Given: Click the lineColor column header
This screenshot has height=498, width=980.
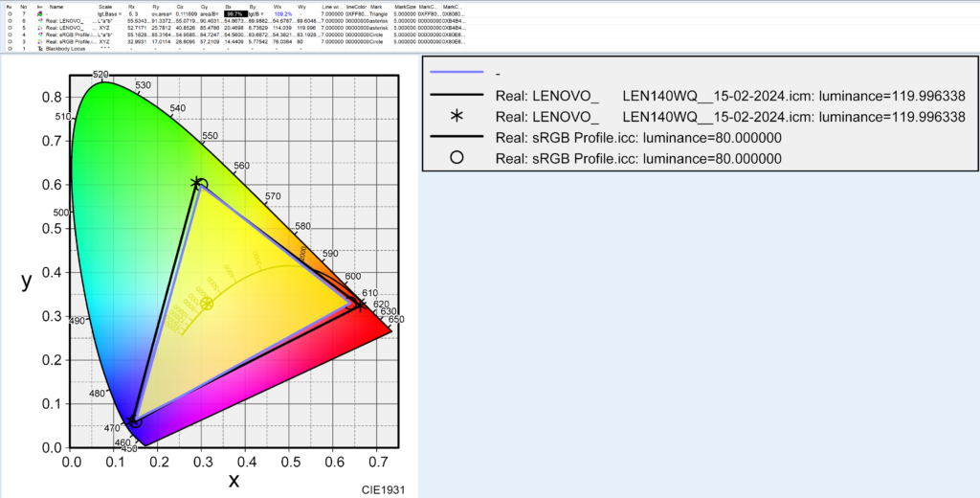Looking at the screenshot, I should pos(357,7).
